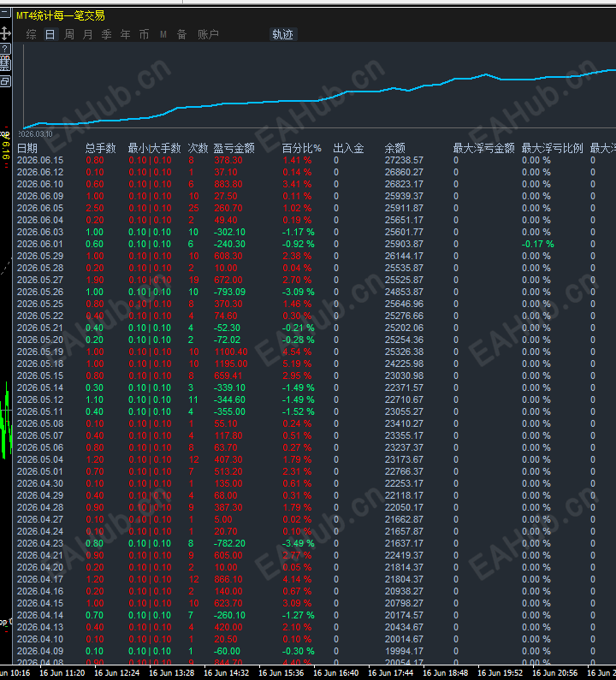Open the question mark help icon

[5, 49]
